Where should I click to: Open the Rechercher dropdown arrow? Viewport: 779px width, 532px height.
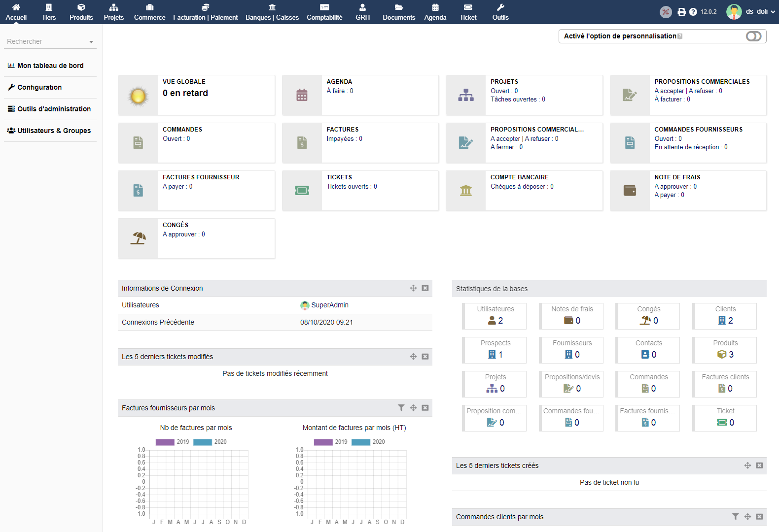(91, 42)
